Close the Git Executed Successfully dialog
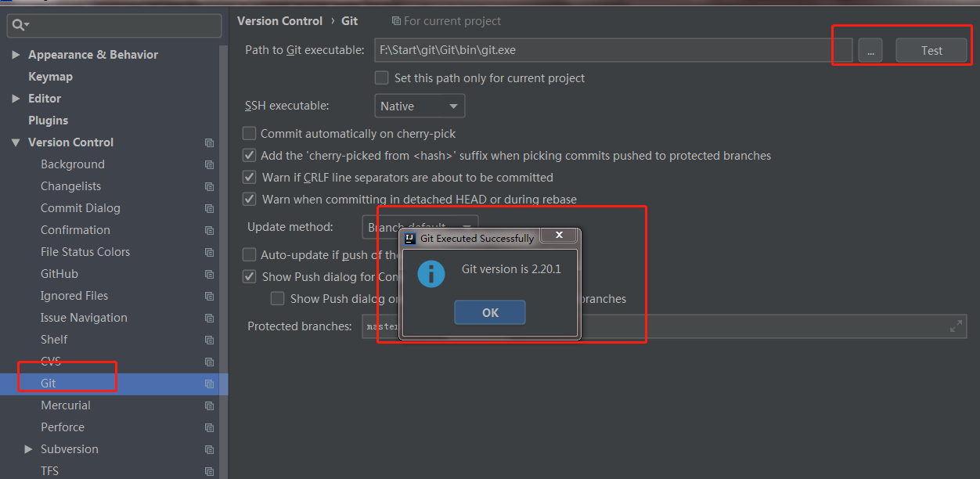The image size is (980, 479). (559, 235)
